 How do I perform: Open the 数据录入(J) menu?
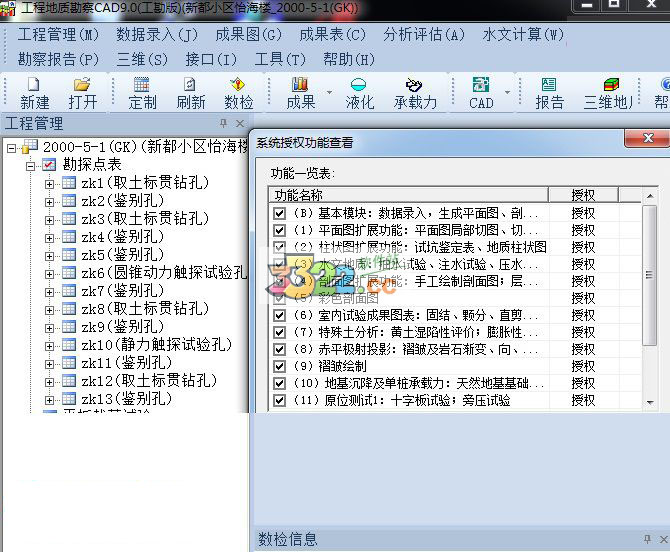click(157, 35)
